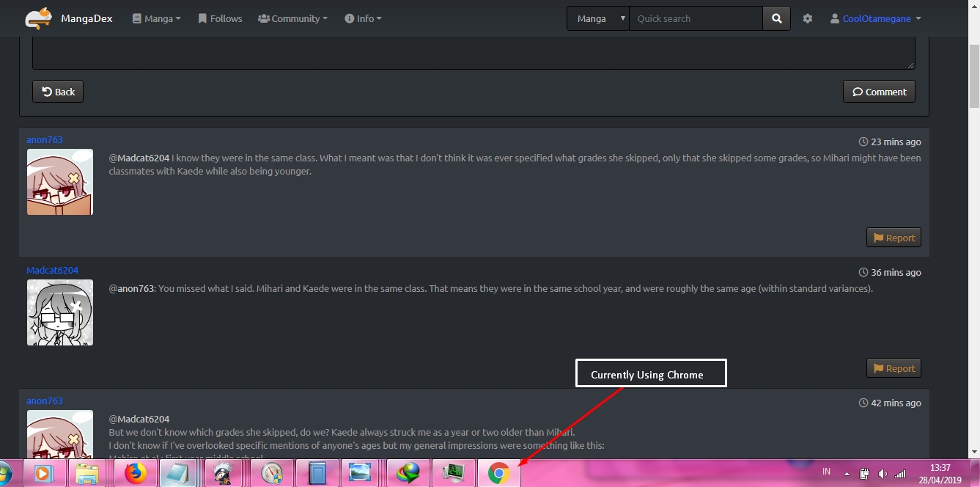The height and width of the screenshot is (487, 980).
Task: Open Internet Download Manager taskbar icon
Action: pos(408,474)
